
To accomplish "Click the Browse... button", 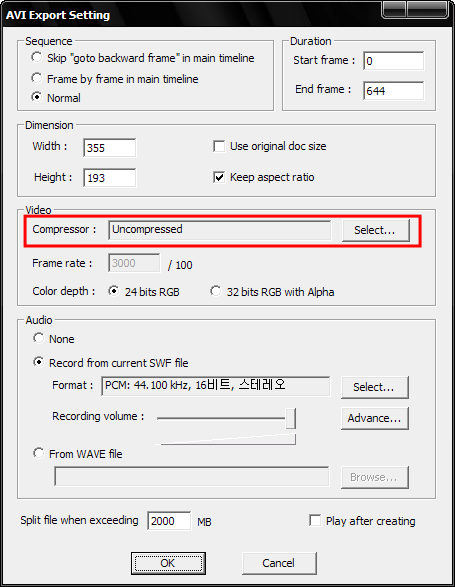I will [374, 477].
